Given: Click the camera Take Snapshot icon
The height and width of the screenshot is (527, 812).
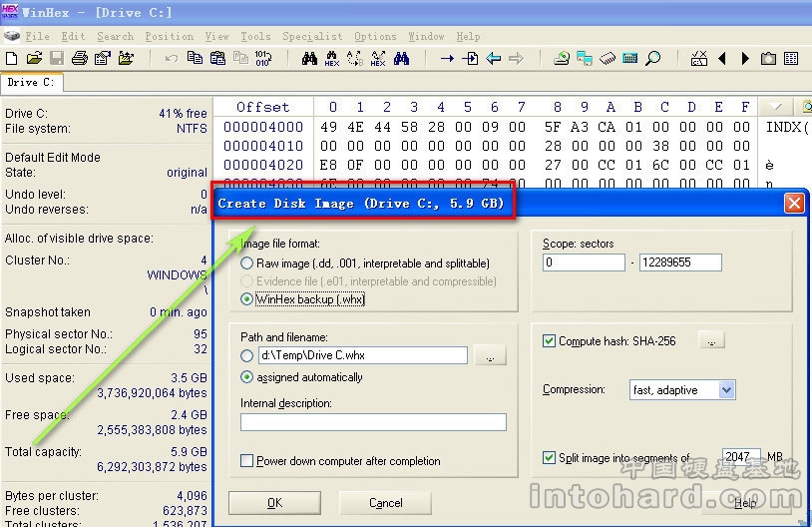Looking at the screenshot, I should (768, 58).
